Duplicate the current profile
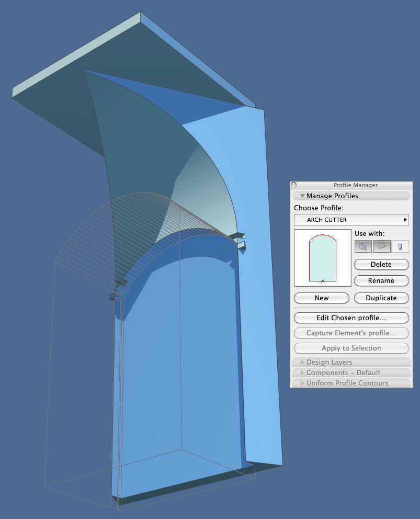This screenshot has height=519, width=420. (x=381, y=298)
